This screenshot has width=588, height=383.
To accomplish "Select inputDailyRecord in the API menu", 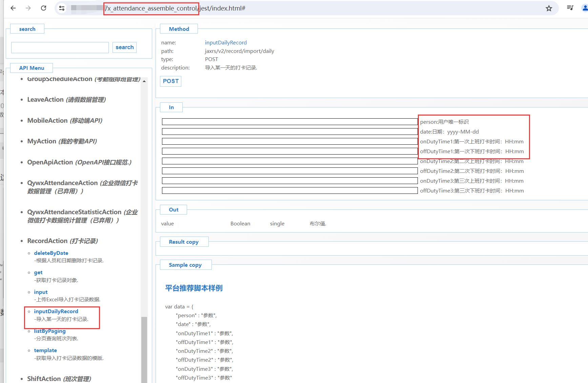I will [56, 311].
